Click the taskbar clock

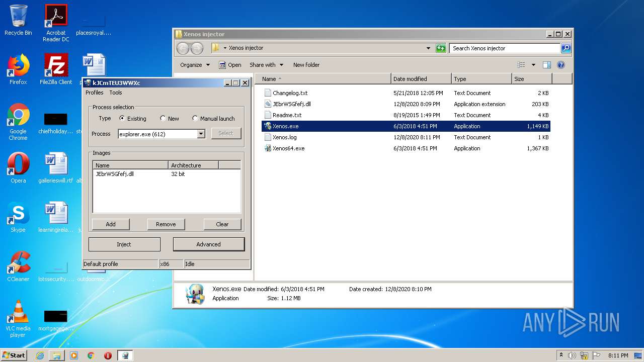click(618, 355)
